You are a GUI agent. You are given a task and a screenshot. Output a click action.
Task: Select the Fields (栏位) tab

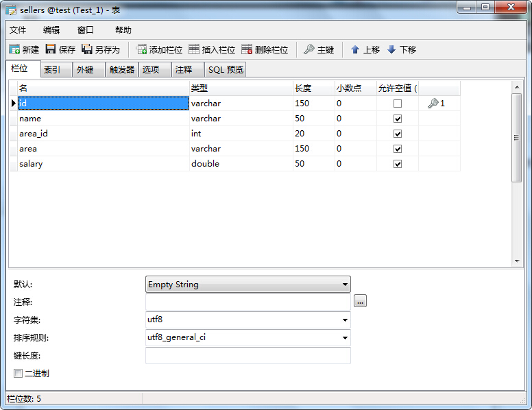point(23,69)
